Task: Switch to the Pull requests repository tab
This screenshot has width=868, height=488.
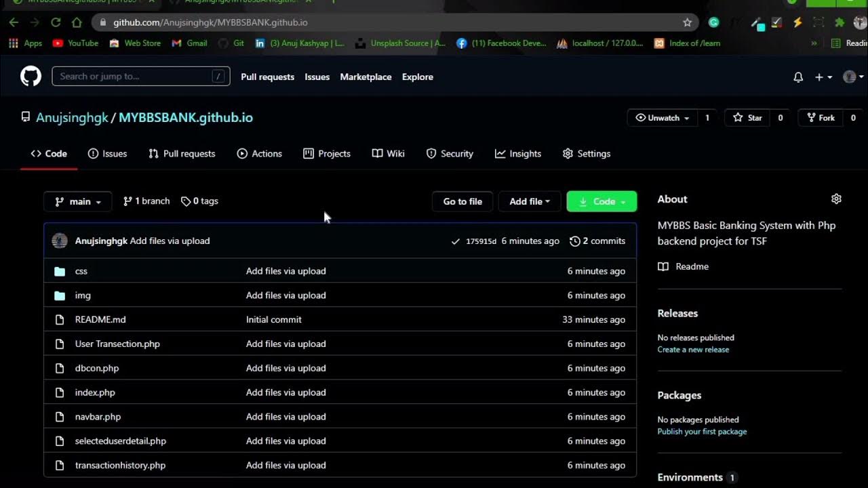Action: click(x=182, y=154)
